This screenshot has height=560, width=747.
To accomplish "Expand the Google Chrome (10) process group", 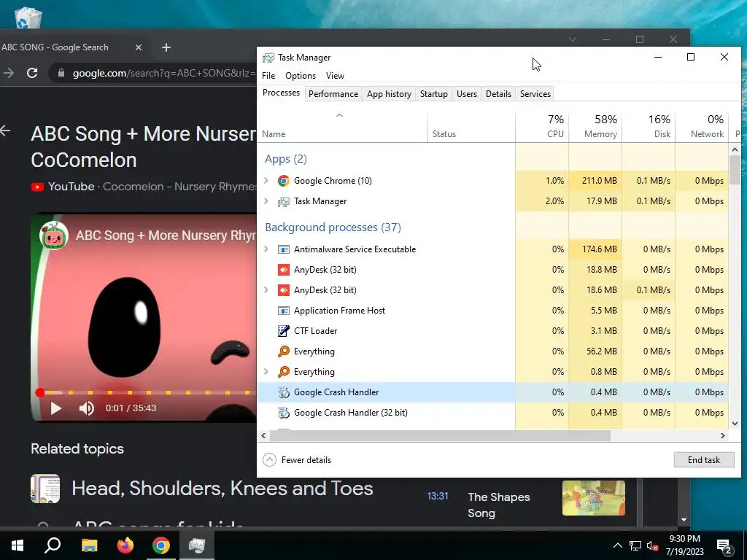I will (x=266, y=181).
